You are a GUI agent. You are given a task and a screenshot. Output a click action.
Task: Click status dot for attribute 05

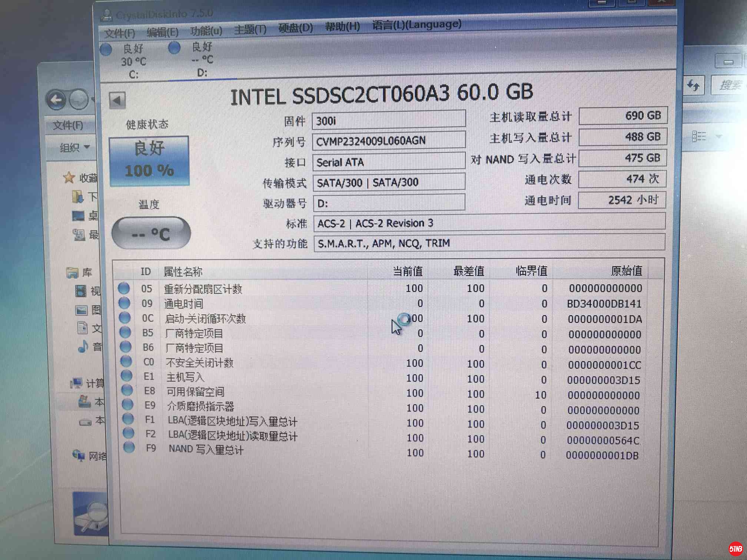coord(124,288)
